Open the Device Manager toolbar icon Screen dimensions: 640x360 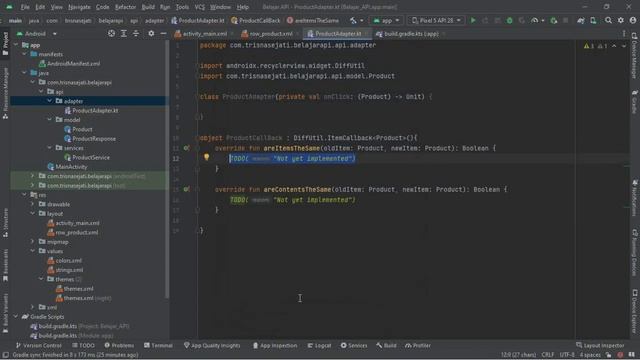pyautogui.click(x=593, y=20)
